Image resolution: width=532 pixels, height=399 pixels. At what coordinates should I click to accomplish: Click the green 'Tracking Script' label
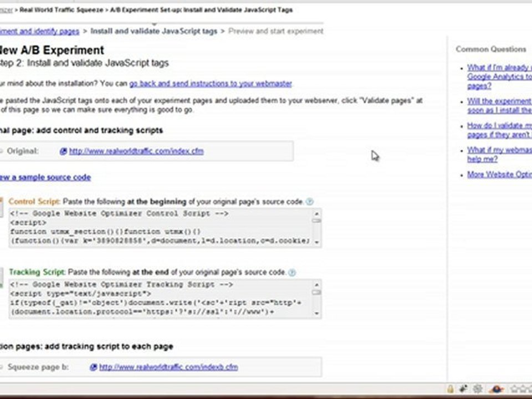37,273
